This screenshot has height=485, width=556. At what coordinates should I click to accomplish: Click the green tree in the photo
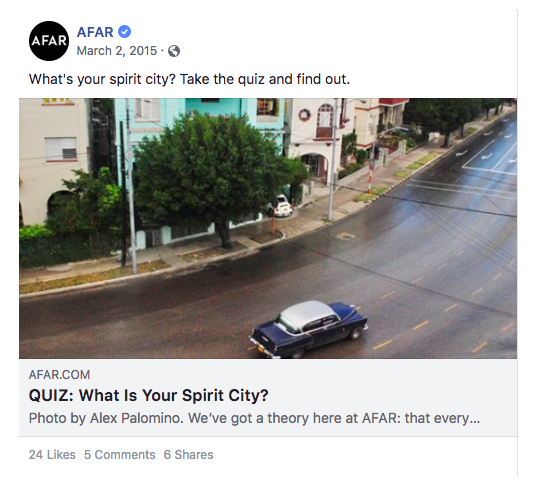pos(215,175)
